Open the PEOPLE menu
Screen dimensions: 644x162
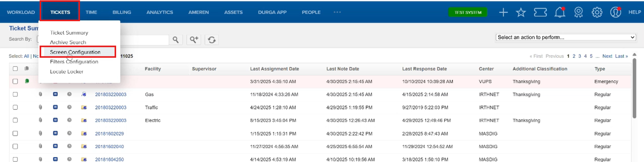(311, 12)
